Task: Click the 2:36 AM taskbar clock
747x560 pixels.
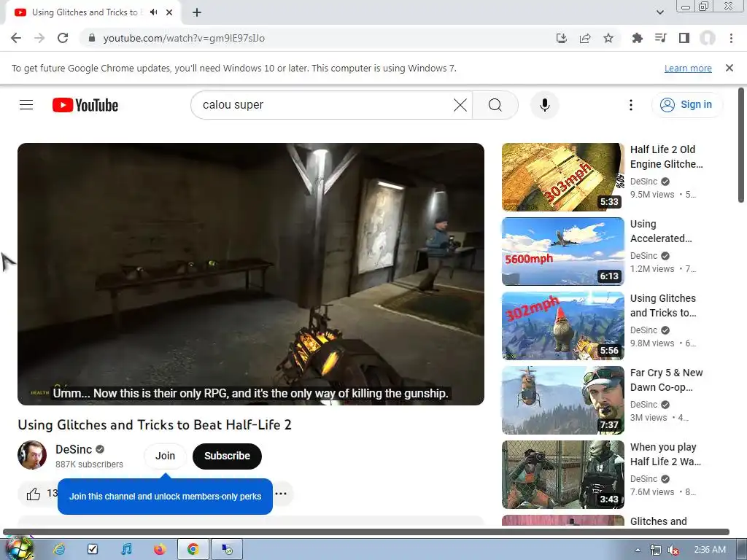Action: pyautogui.click(x=710, y=550)
